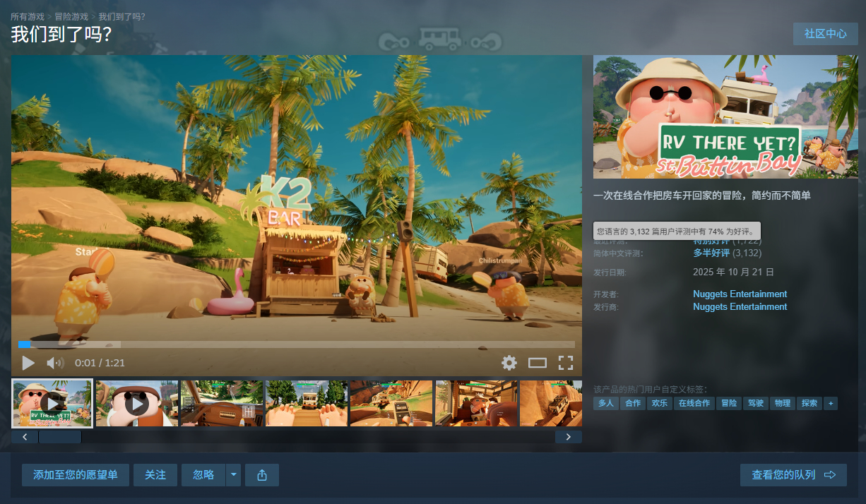The image size is (866, 504).
Task: Select the 冒险 tag
Action: [x=728, y=403]
